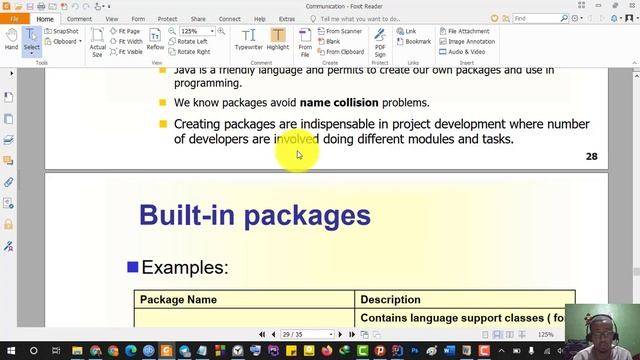The image size is (640, 360).
Task: Switch to the Protect ribbon tab
Action: click(x=167, y=19)
